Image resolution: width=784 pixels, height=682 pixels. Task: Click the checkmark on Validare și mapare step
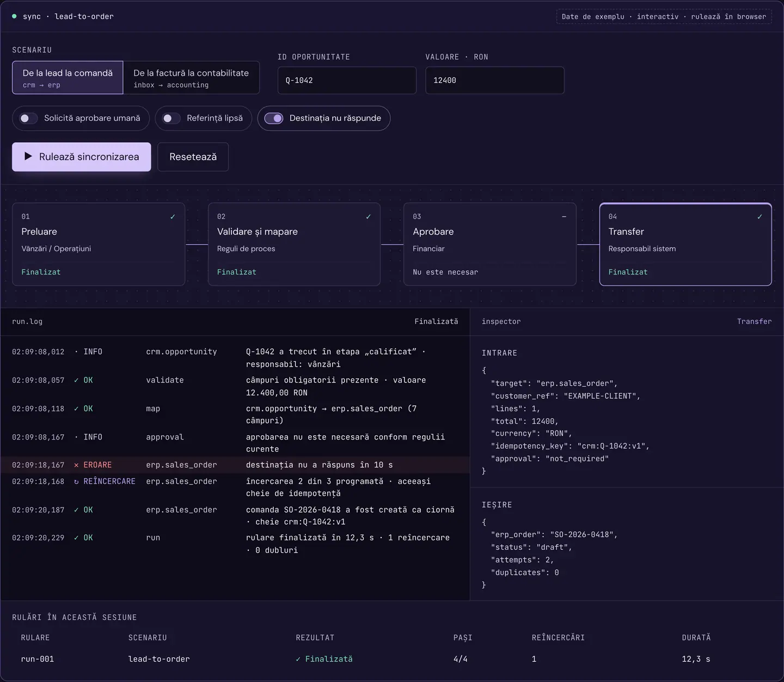[x=369, y=217]
